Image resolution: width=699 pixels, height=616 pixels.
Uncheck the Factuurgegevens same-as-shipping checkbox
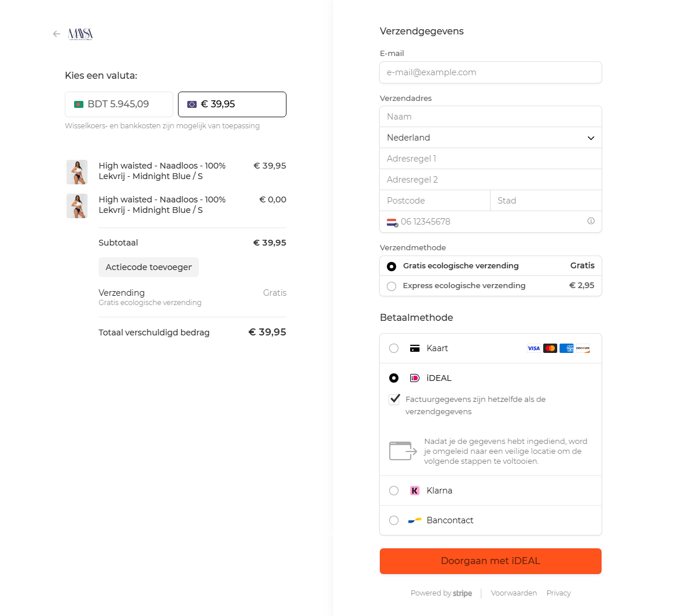[x=394, y=400]
